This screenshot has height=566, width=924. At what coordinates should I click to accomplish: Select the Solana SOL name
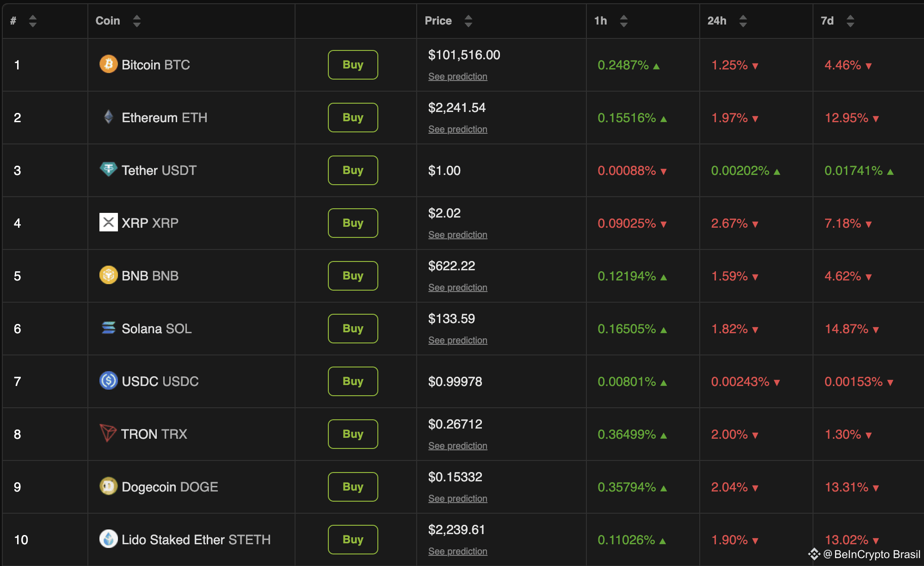(157, 329)
